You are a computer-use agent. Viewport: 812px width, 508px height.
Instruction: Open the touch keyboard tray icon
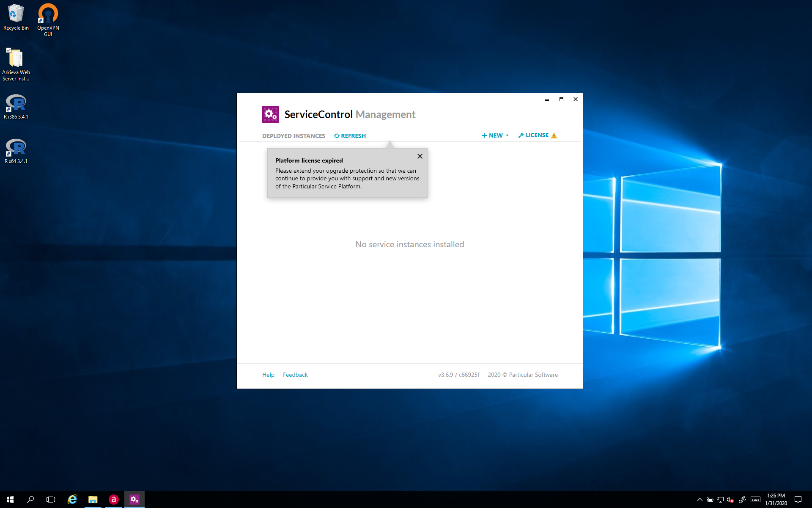click(756, 500)
